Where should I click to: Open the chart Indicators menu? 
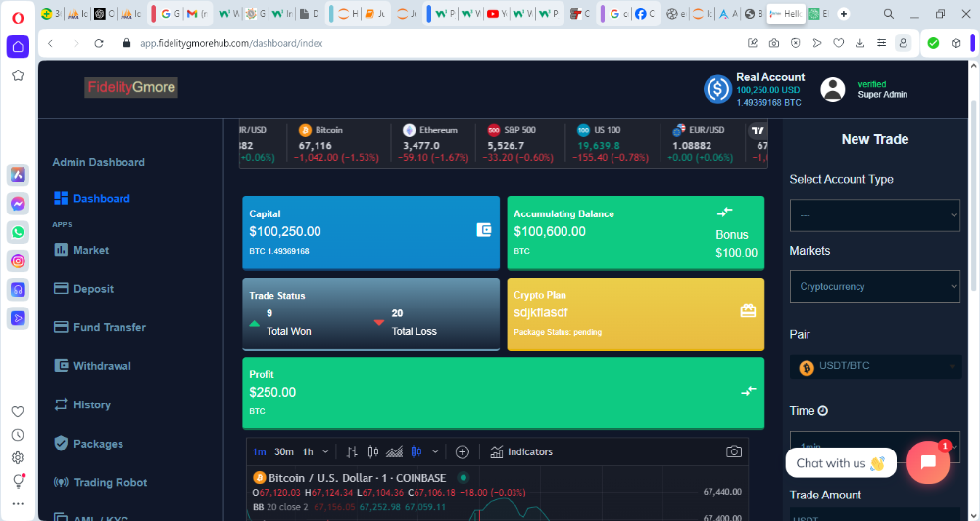pos(520,451)
